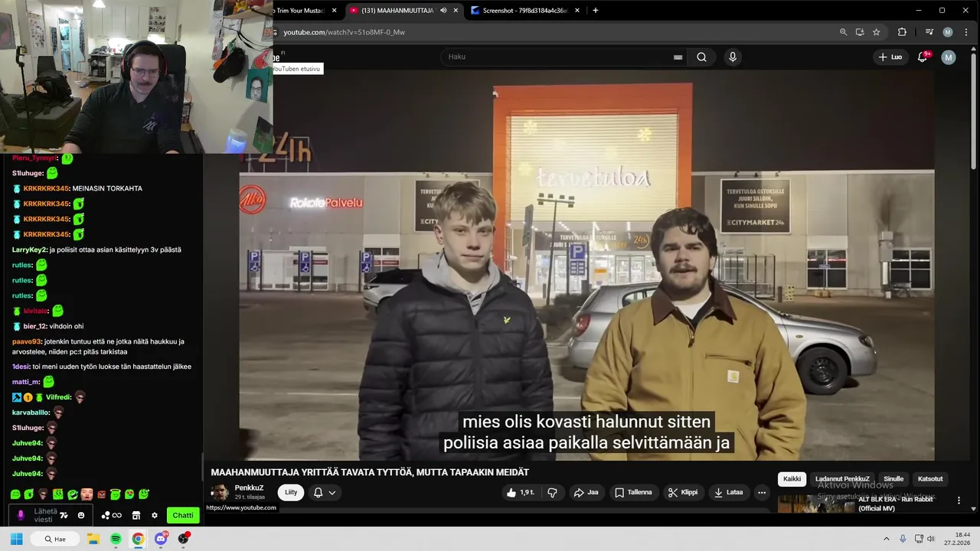Create a clip with Klippi button

(682, 492)
